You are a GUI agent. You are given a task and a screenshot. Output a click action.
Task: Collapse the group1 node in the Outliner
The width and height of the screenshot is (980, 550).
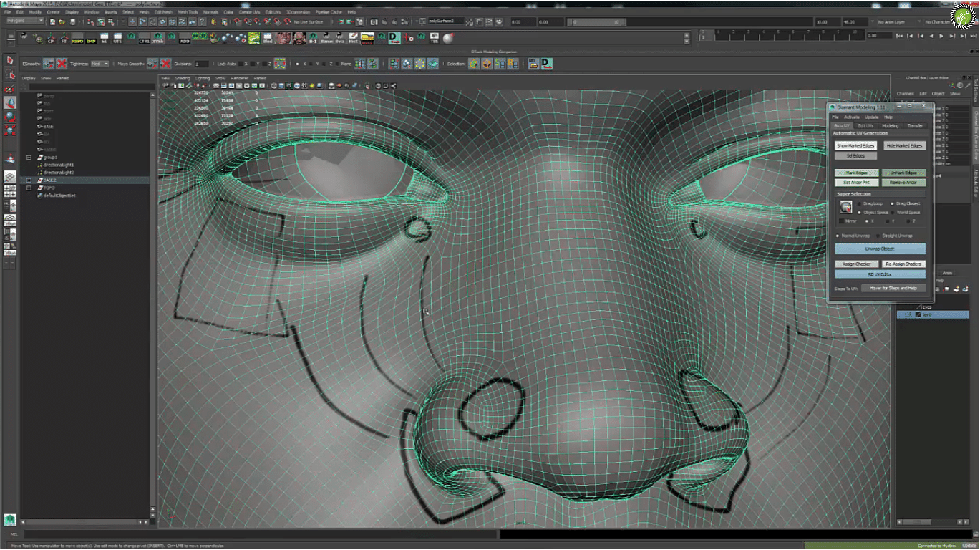29,157
